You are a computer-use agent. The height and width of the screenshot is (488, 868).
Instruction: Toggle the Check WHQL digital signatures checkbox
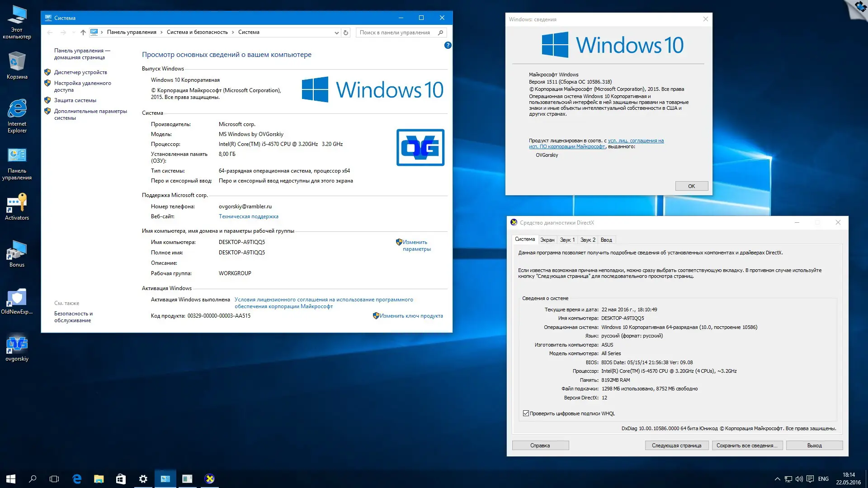coord(526,413)
